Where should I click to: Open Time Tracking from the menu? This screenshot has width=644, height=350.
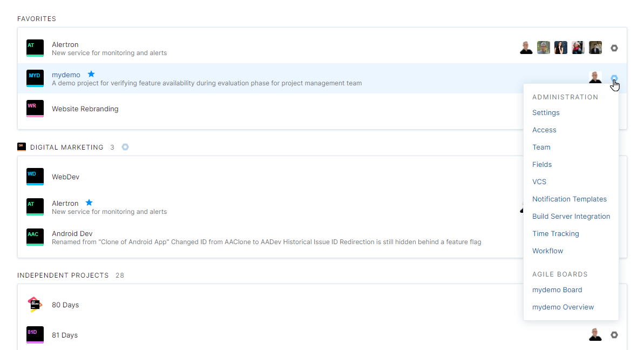(555, 234)
